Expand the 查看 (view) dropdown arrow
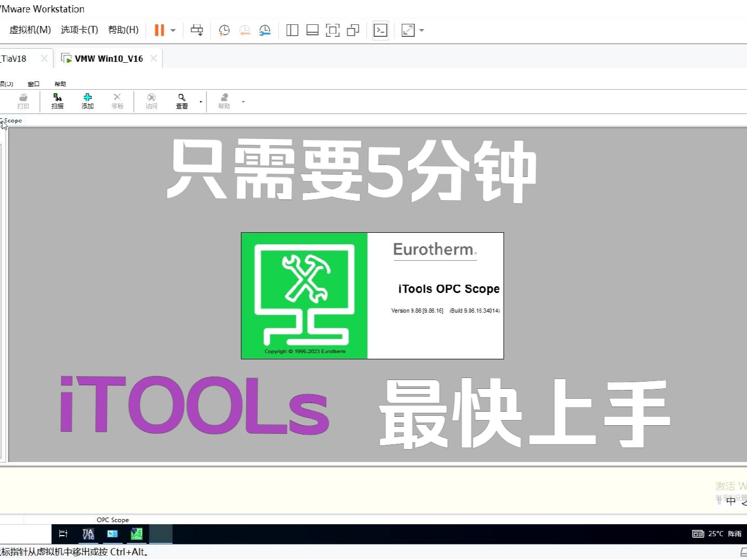747x560 pixels. click(x=200, y=102)
